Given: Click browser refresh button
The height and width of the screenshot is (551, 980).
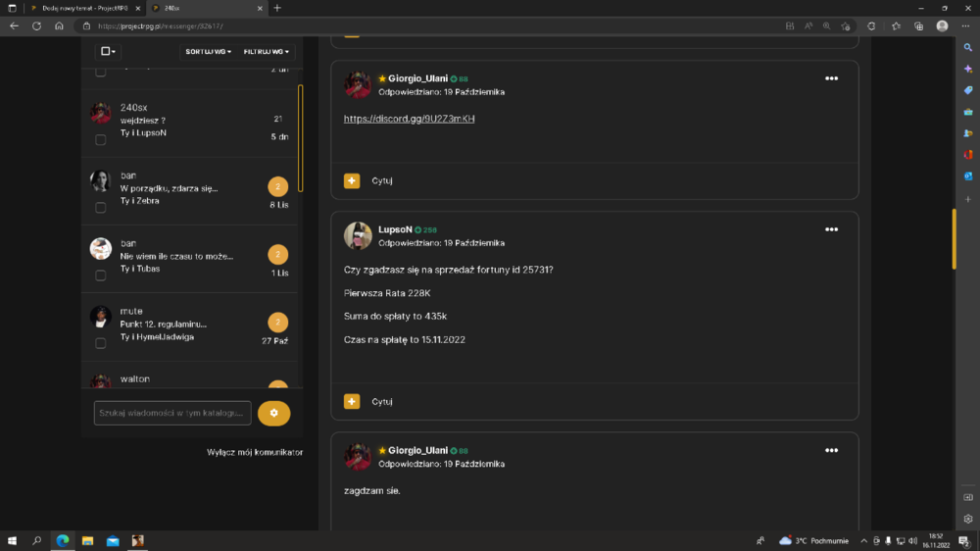Looking at the screenshot, I should (37, 26).
